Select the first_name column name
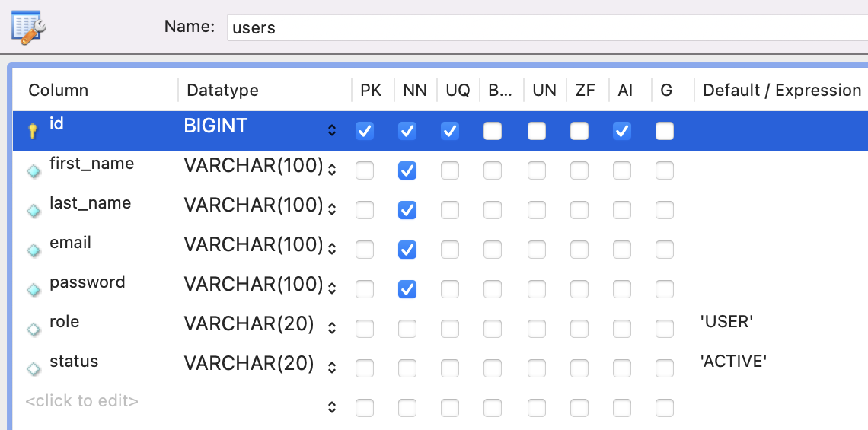The width and height of the screenshot is (868, 430). (x=92, y=164)
